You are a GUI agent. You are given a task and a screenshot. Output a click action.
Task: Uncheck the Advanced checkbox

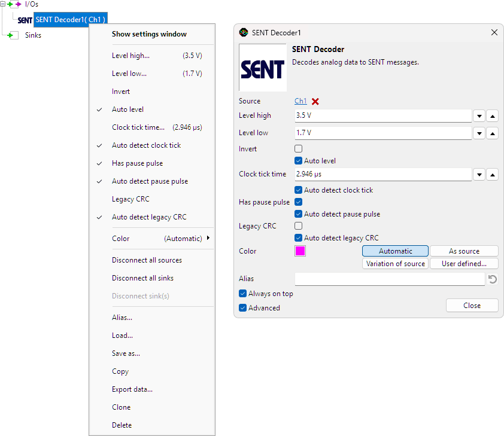coord(242,308)
